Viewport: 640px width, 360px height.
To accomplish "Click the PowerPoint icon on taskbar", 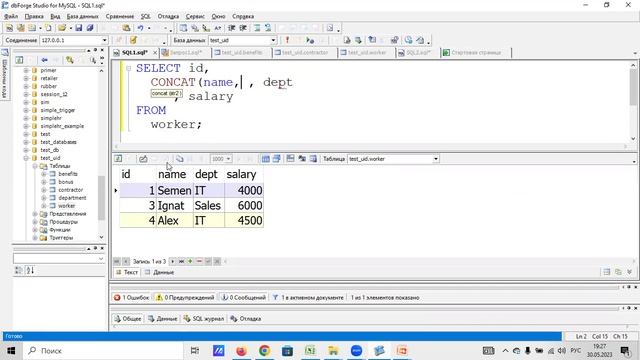I will tap(402, 351).
